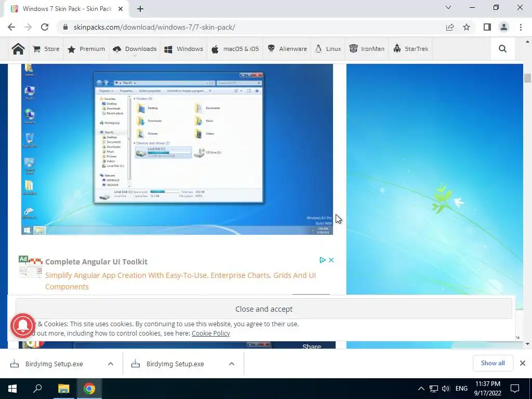This screenshot has height=399, width=532.
Task: Open the site search icon
Action: (502, 49)
